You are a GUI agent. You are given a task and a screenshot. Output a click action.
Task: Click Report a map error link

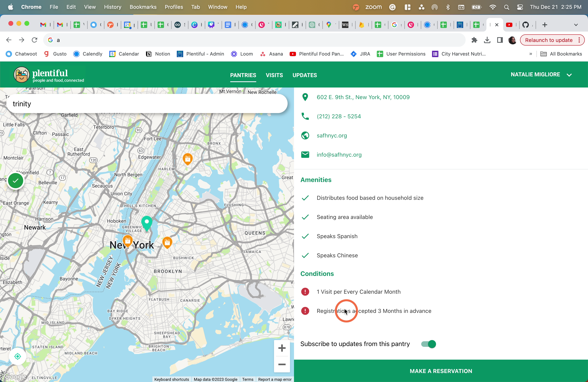(x=275, y=379)
